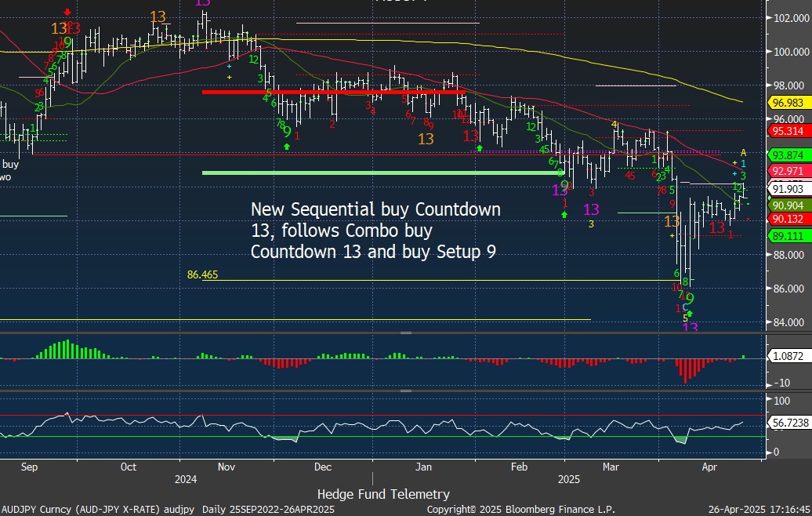The height and width of the screenshot is (516, 812).
Task: Click green up arrow at the April low
Action: tap(690, 313)
